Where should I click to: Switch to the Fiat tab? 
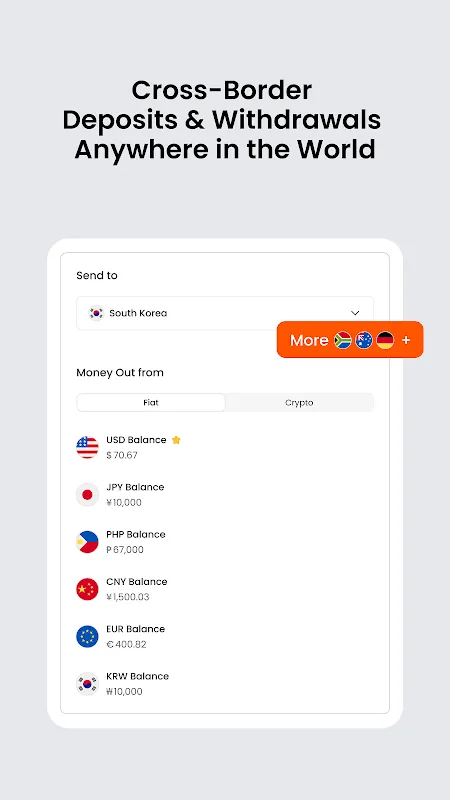coord(151,403)
